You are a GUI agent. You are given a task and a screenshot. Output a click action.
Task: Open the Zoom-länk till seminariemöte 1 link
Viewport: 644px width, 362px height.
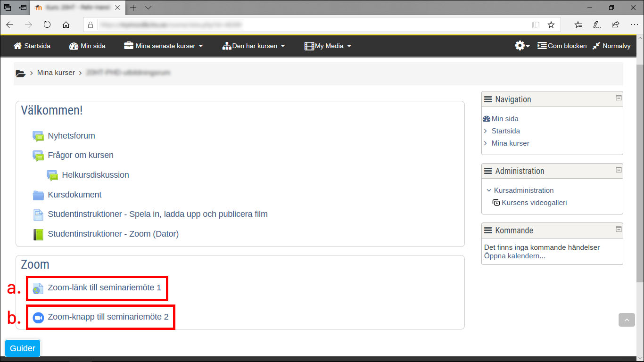pyautogui.click(x=104, y=288)
